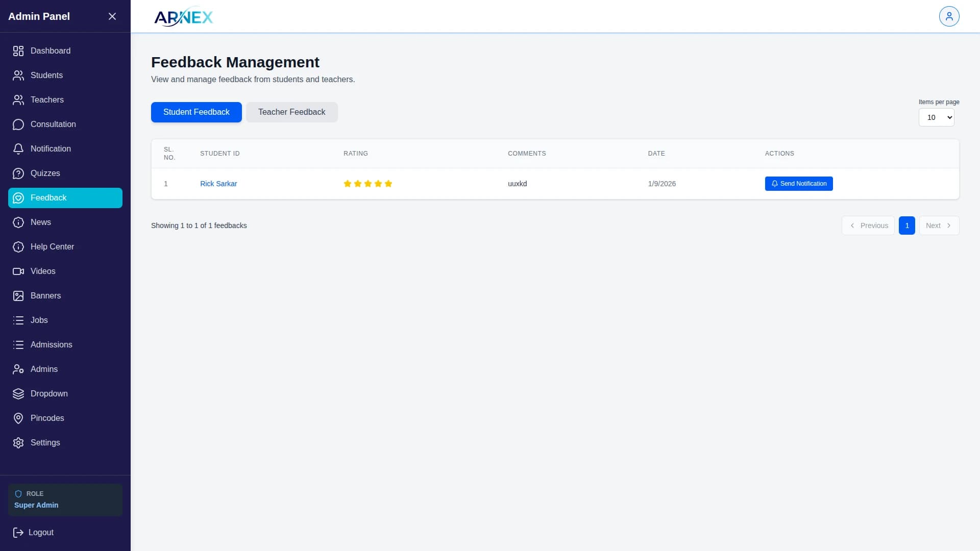
Task: Select the Student Feedback tab
Action: (196, 112)
